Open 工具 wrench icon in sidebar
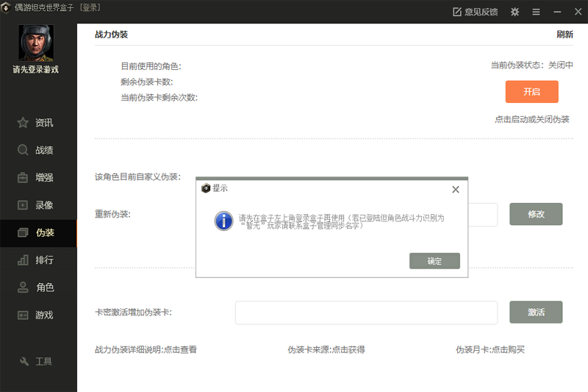Screen dimensions: 588x392 tap(24, 361)
